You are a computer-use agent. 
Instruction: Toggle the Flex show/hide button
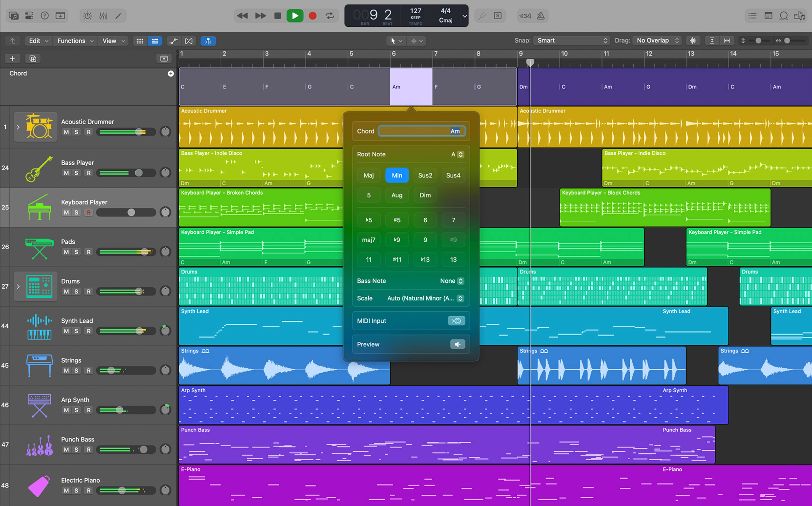click(x=189, y=41)
